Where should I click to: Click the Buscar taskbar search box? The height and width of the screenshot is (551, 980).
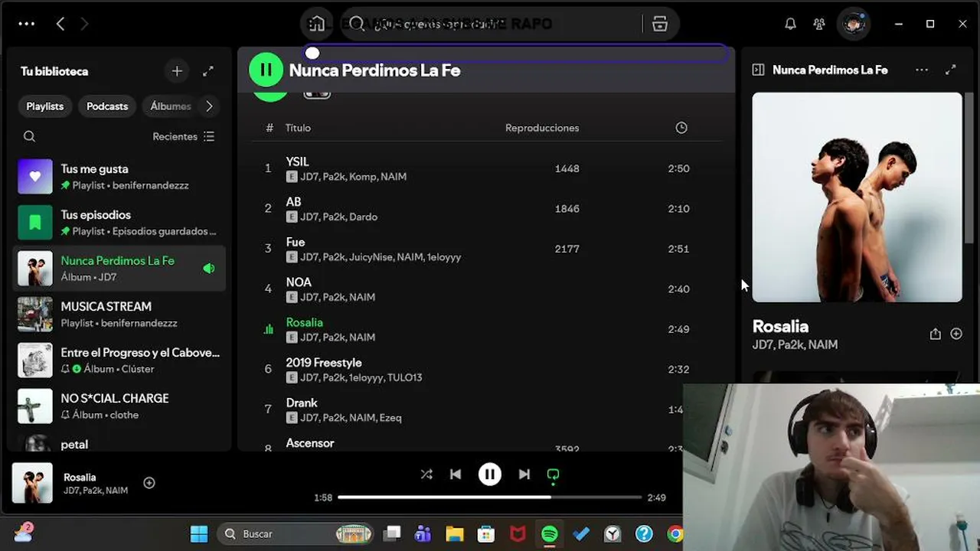point(297,533)
